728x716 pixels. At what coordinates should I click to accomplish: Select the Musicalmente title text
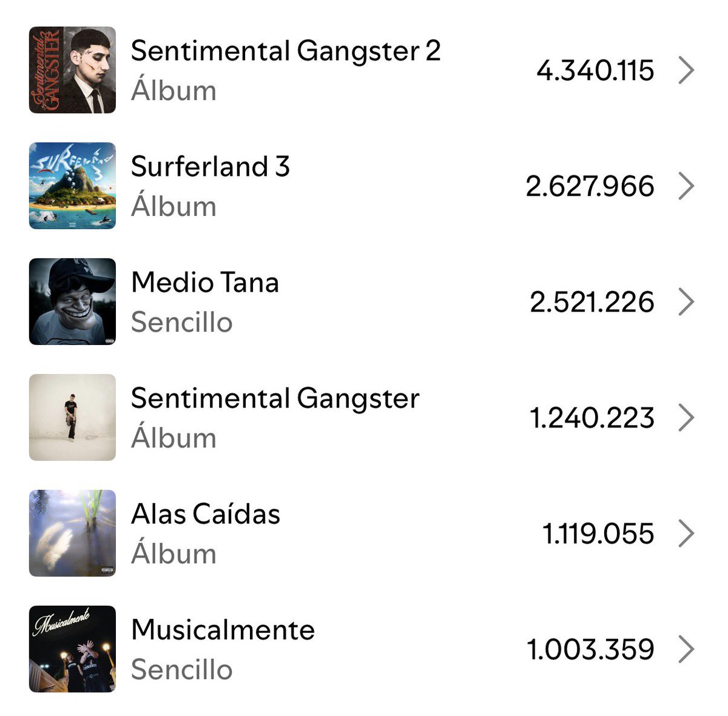[x=223, y=630]
